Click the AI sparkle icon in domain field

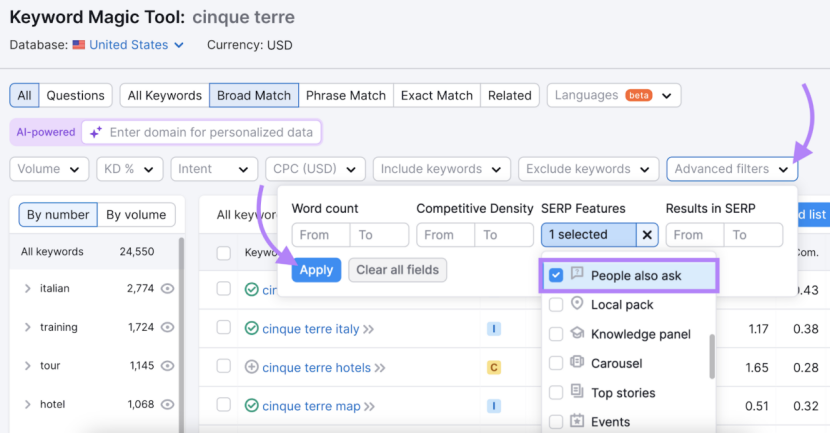(96, 132)
